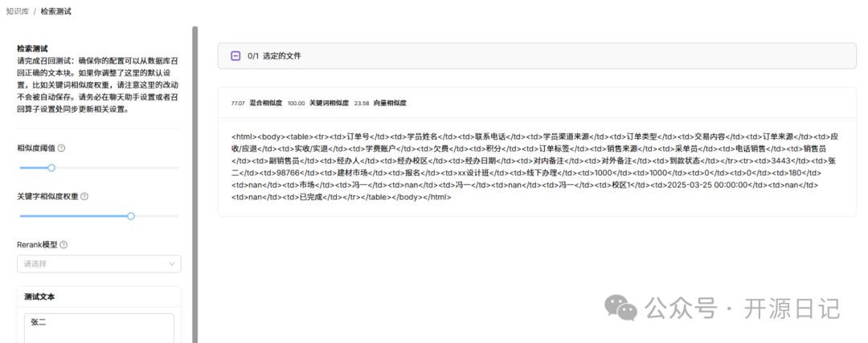Screen dimensions: 868x343
Task: Click the 检索测试 breadcrumb item
Action: point(56,11)
